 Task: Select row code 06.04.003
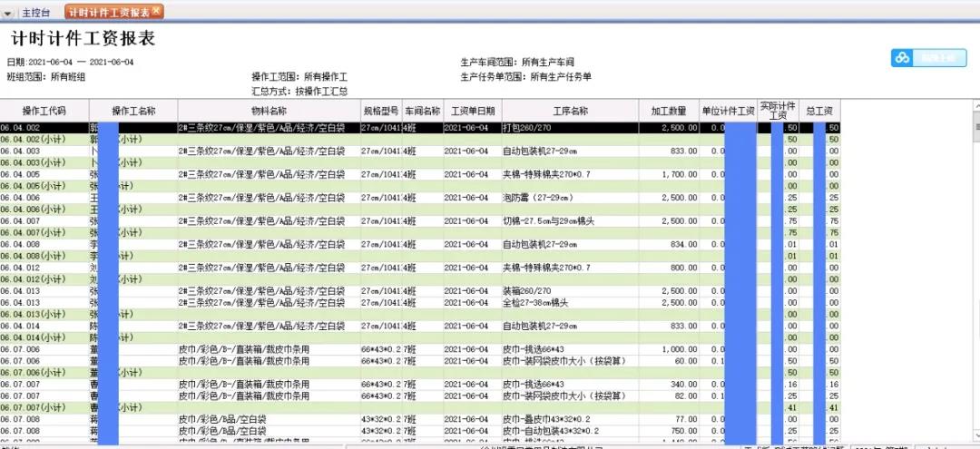(21, 151)
